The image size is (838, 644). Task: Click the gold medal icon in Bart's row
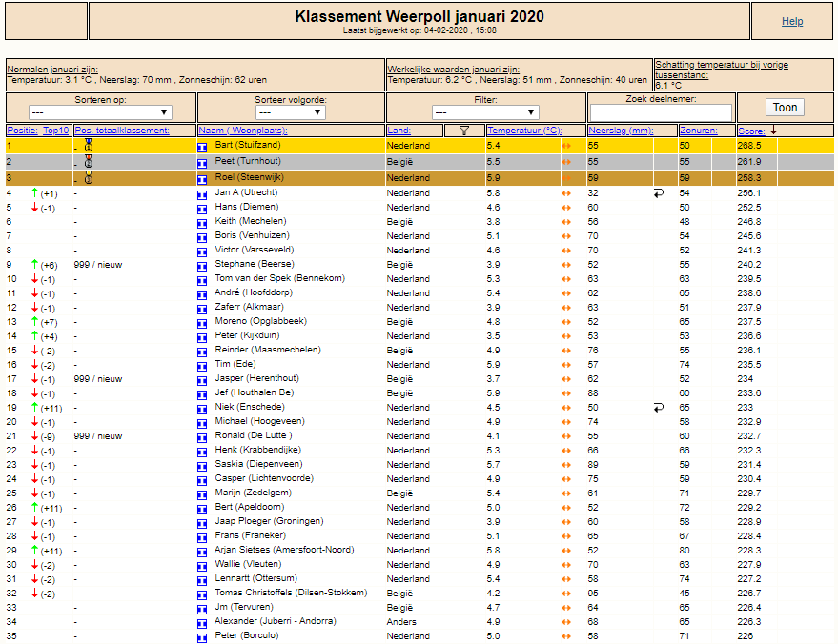(89, 145)
